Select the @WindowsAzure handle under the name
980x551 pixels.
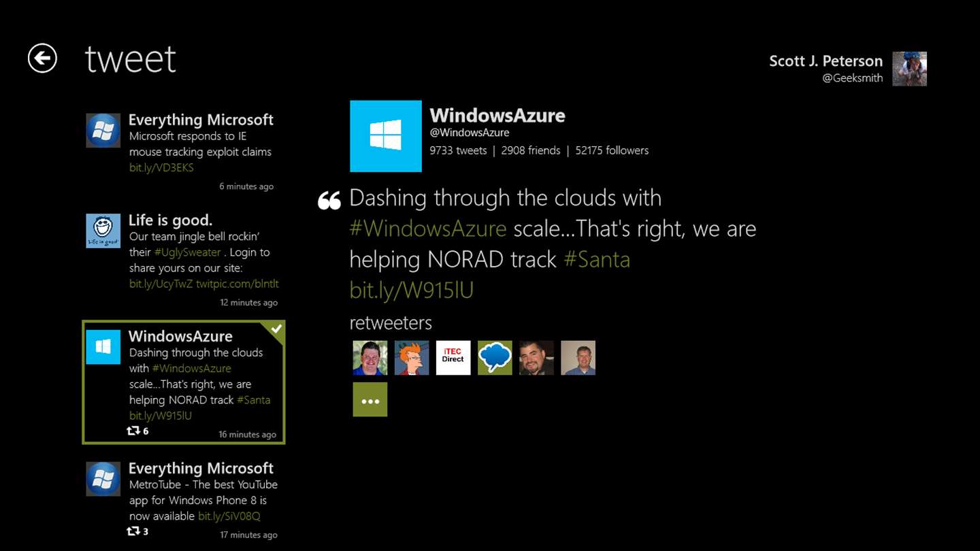pyautogui.click(x=470, y=133)
